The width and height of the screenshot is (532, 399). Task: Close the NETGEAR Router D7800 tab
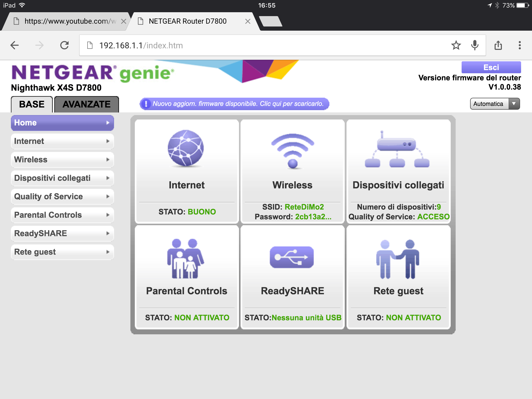248,21
